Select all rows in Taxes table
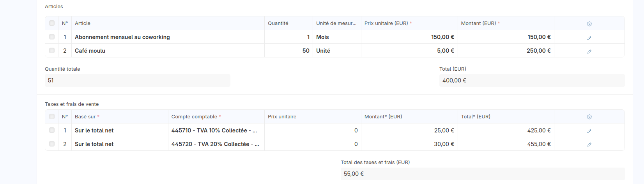The height and width of the screenshot is (184, 644). pos(52,116)
